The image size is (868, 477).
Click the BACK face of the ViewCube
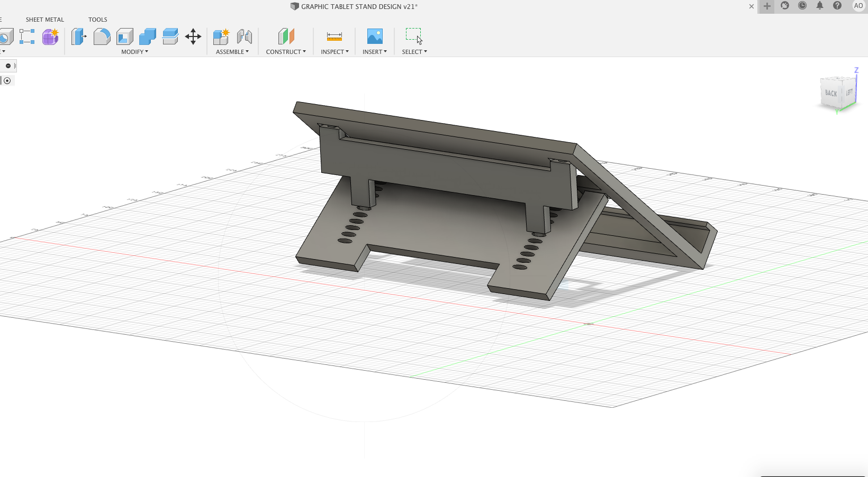(x=830, y=93)
